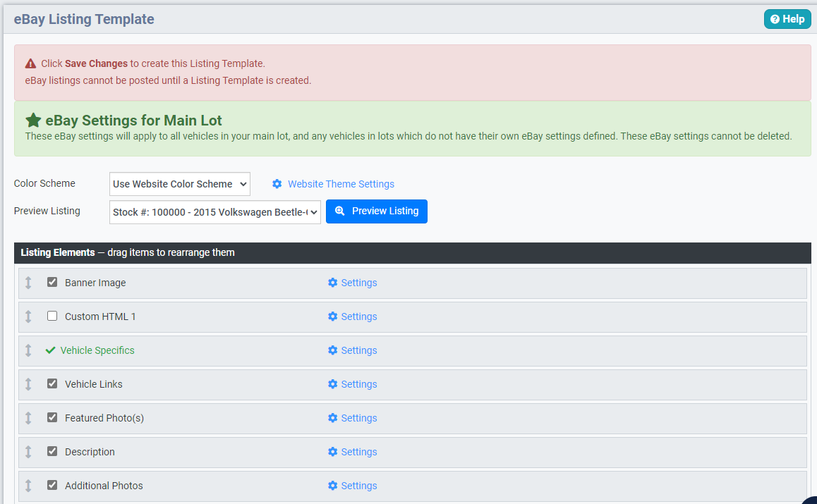Click the Help button
The height and width of the screenshot is (504, 817).
click(787, 19)
